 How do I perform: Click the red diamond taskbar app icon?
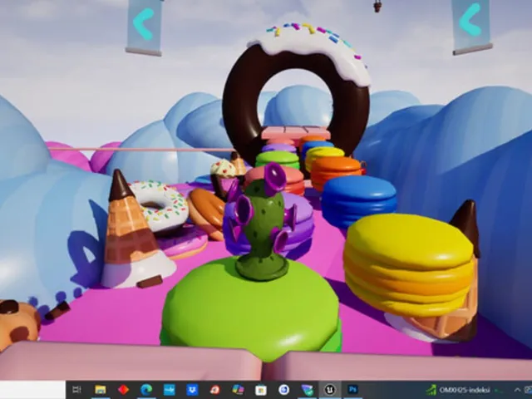click(x=123, y=390)
